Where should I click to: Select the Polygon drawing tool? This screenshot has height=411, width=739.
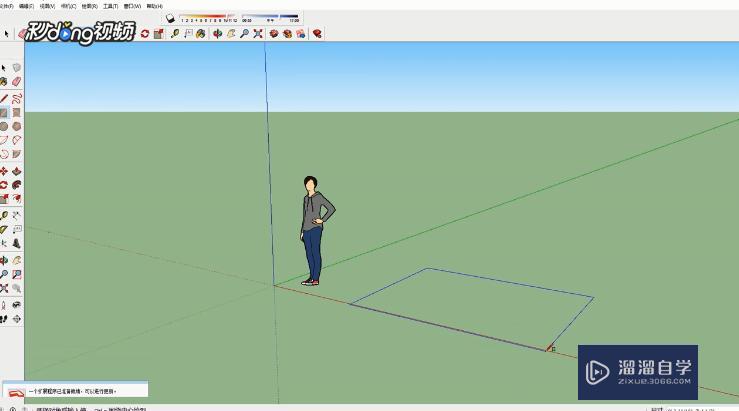click(17, 126)
